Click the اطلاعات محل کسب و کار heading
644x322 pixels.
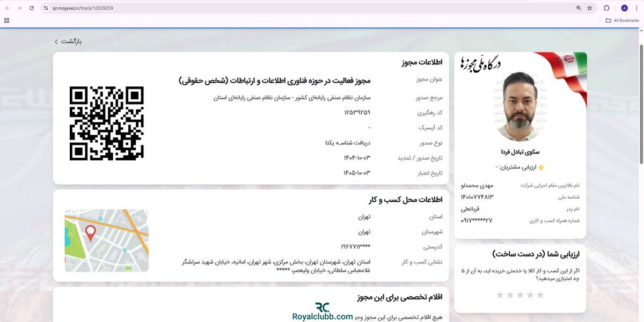click(406, 200)
